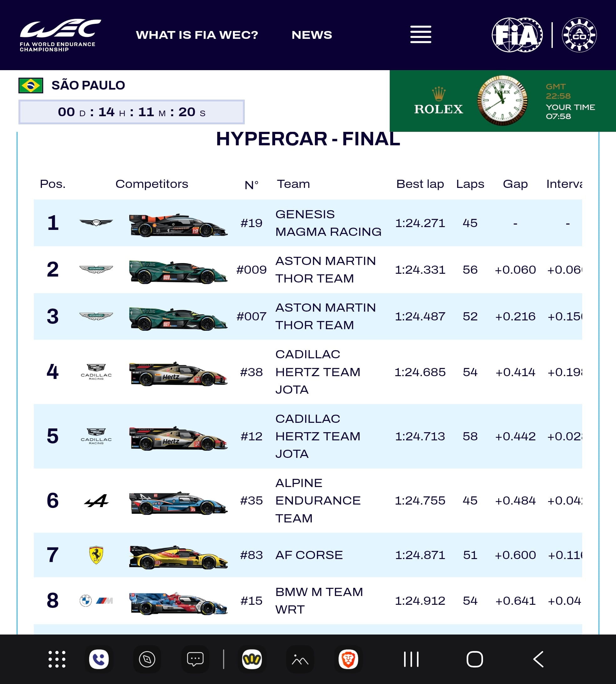Open the NEWS menu item
Screen dimensions: 616x684
312,35
